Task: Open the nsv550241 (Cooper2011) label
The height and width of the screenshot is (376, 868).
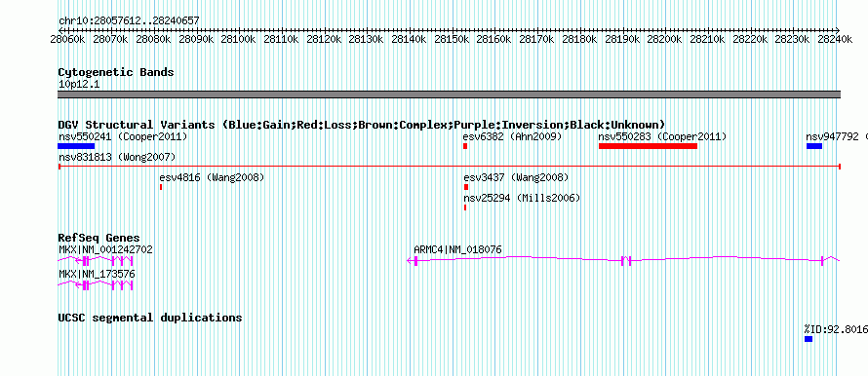Action: (x=123, y=136)
